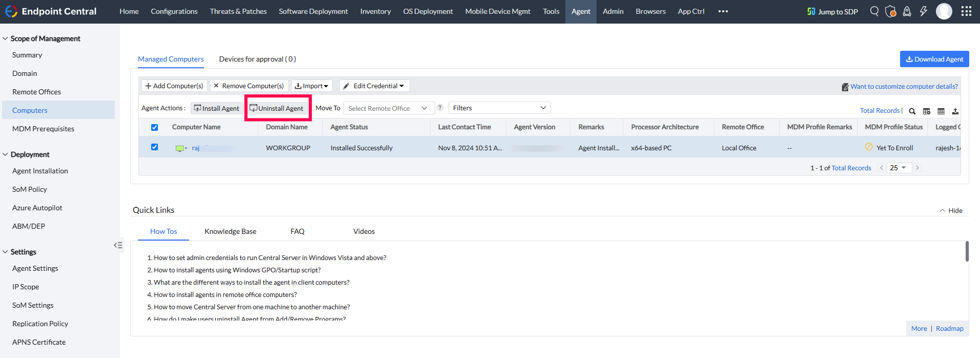Open how-to on installing agents via GPO
Screen dimensions: 980x358
pos(237,270)
